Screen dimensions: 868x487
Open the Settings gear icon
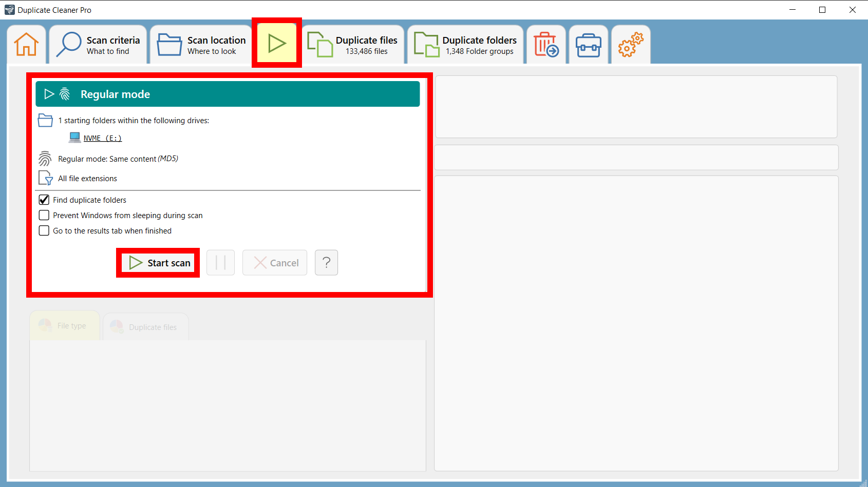(630, 44)
